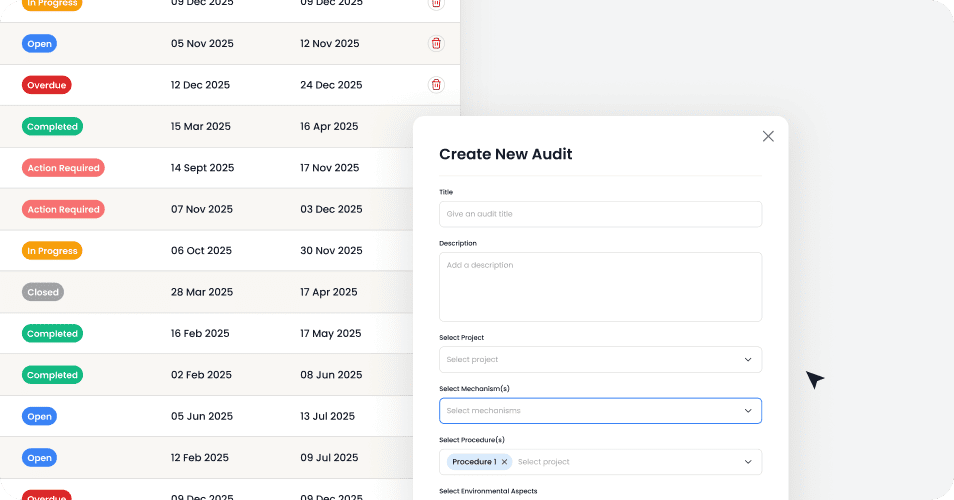Click the Create New Audit heading

[x=506, y=154]
